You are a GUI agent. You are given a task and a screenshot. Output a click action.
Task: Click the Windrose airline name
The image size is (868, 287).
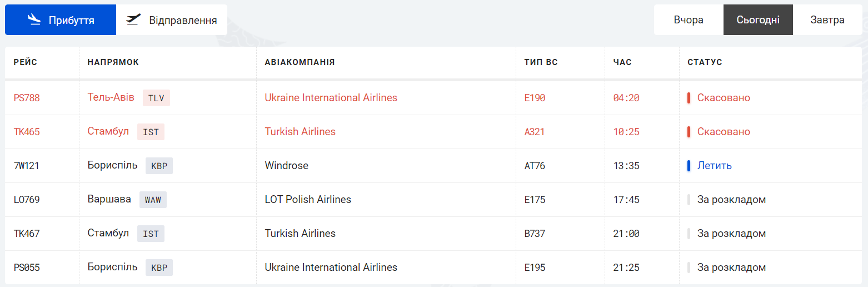click(286, 166)
